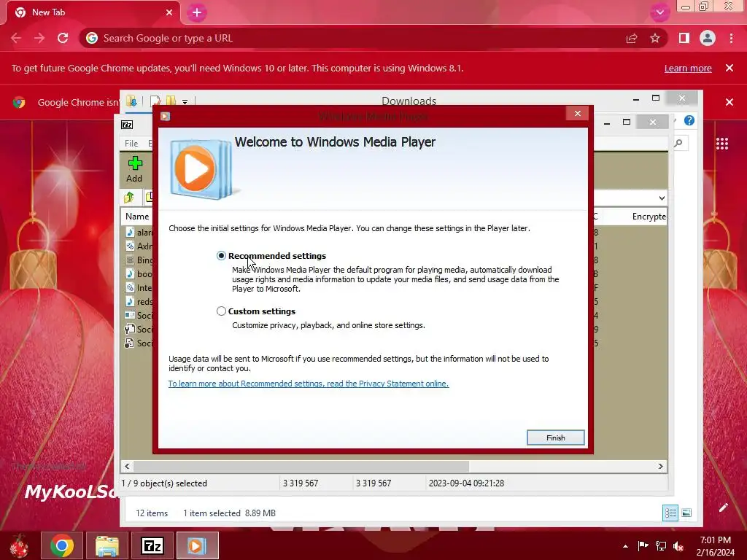Click the Windows Media Player title bar icon
This screenshot has height=560, width=747.
[x=166, y=116]
